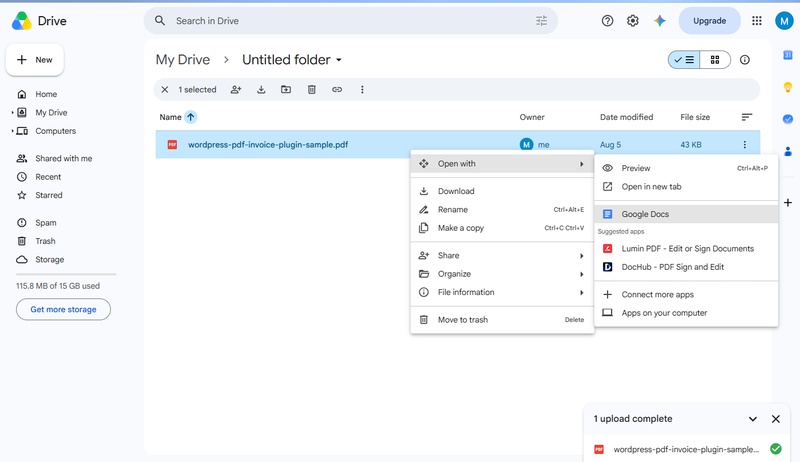
Task: Select Apps on your computer
Action: click(686, 313)
